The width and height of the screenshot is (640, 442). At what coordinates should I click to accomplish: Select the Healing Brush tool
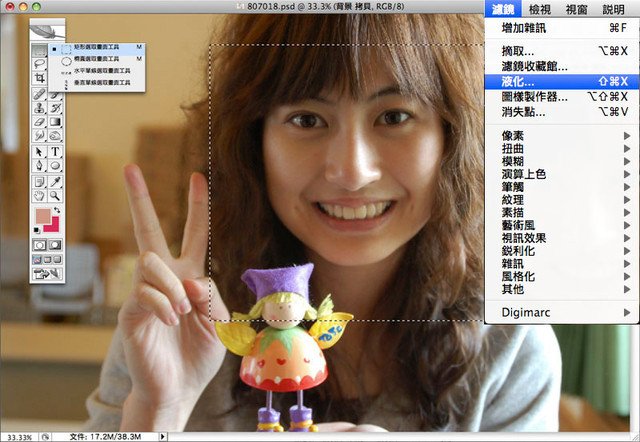pos(39,95)
